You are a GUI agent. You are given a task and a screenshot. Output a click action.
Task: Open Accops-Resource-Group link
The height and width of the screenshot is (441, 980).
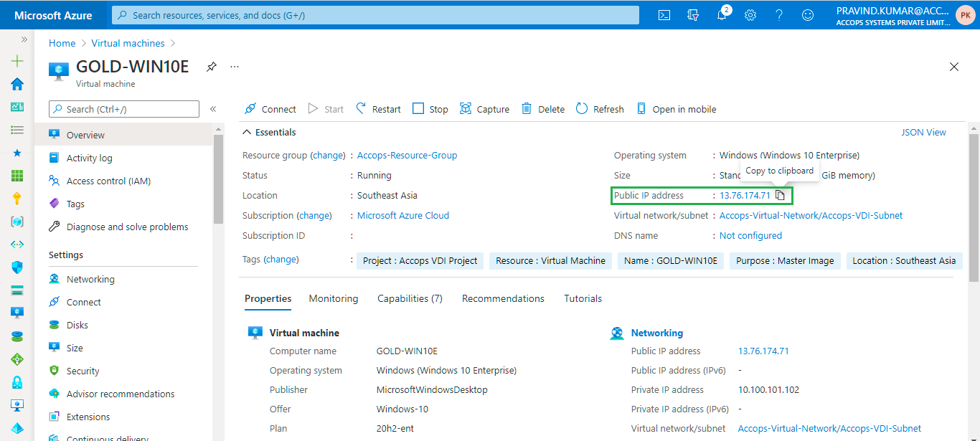(x=407, y=155)
